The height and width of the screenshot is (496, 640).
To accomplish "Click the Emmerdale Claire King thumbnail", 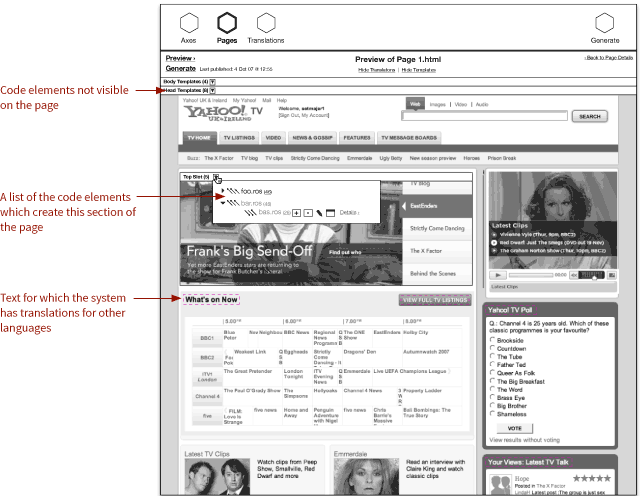I will pos(367,476).
